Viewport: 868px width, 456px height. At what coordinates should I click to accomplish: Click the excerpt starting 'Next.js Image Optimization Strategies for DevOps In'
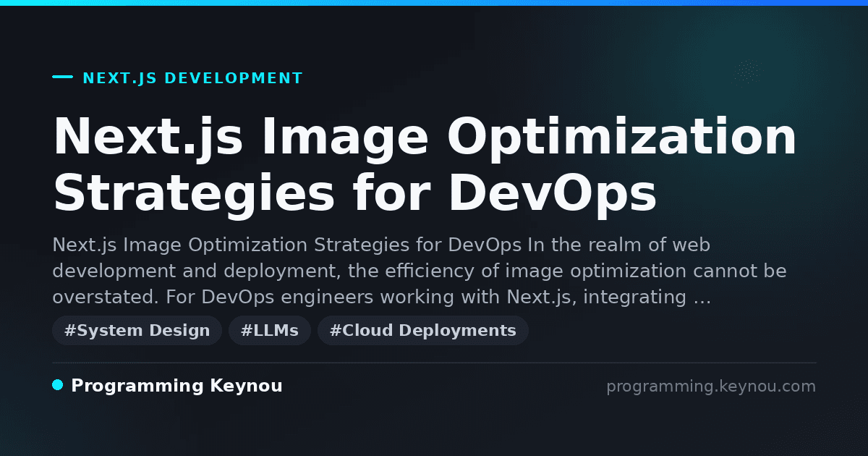click(x=420, y=271)
